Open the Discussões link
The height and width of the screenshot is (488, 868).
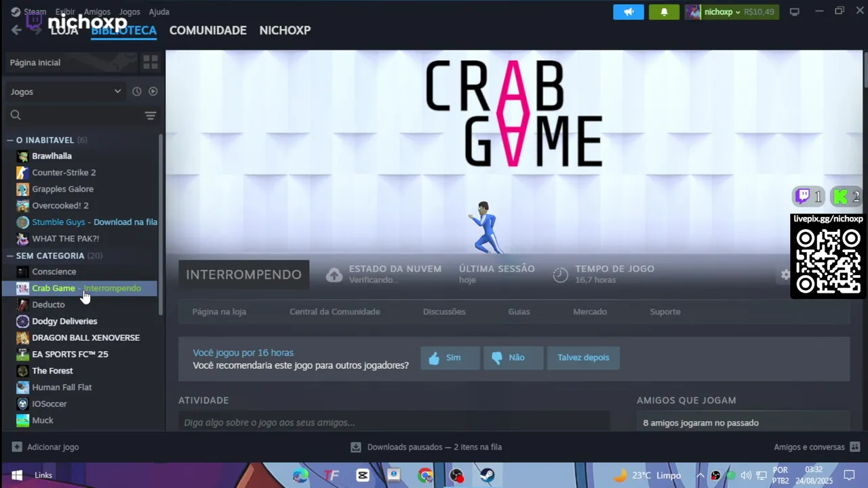(444, 312)
